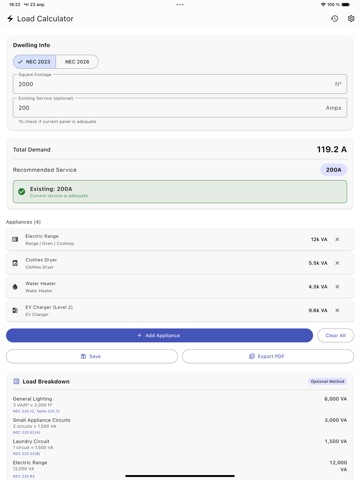Click the 119.2 A total demand value
This screenshot has width=360, height=480.
click(x=332, y=149)
